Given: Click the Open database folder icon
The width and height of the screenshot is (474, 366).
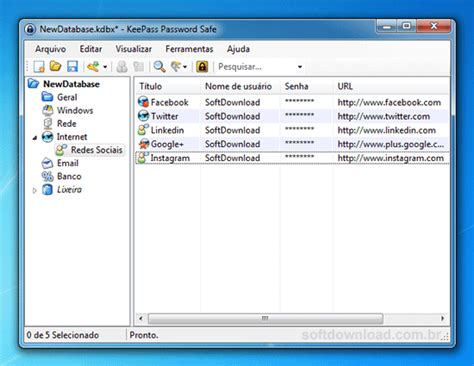Looking at the screenshot, I should [55, 67].
